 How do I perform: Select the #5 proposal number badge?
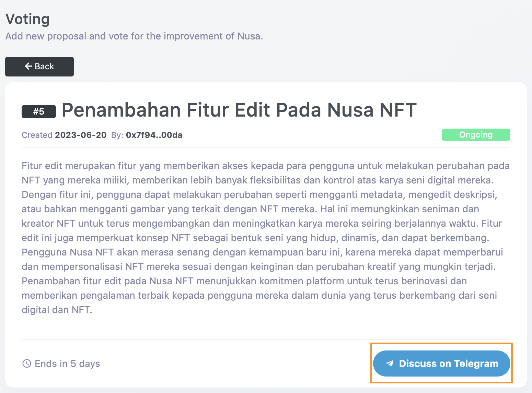coord(39,111)
